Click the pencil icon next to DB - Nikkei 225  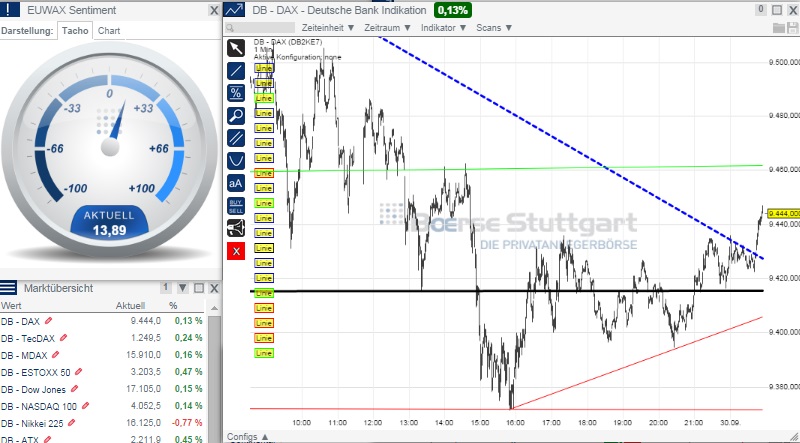pyautogui.click(x=72, y=423)
